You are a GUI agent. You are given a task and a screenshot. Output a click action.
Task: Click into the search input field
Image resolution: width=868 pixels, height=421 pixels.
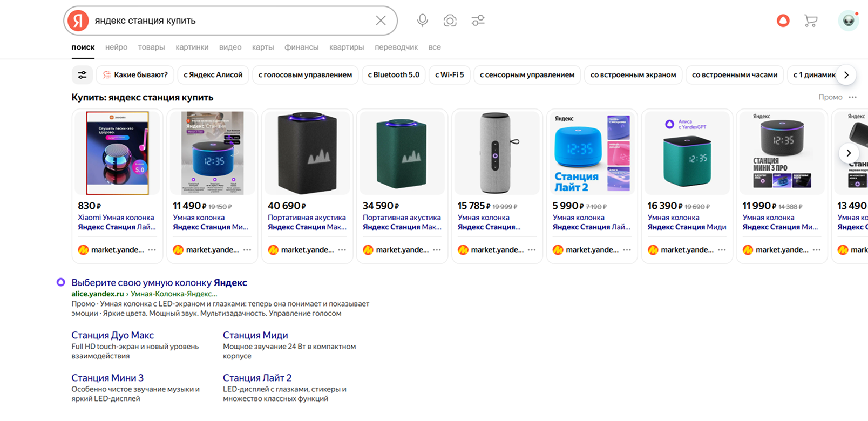pos(227,21)
